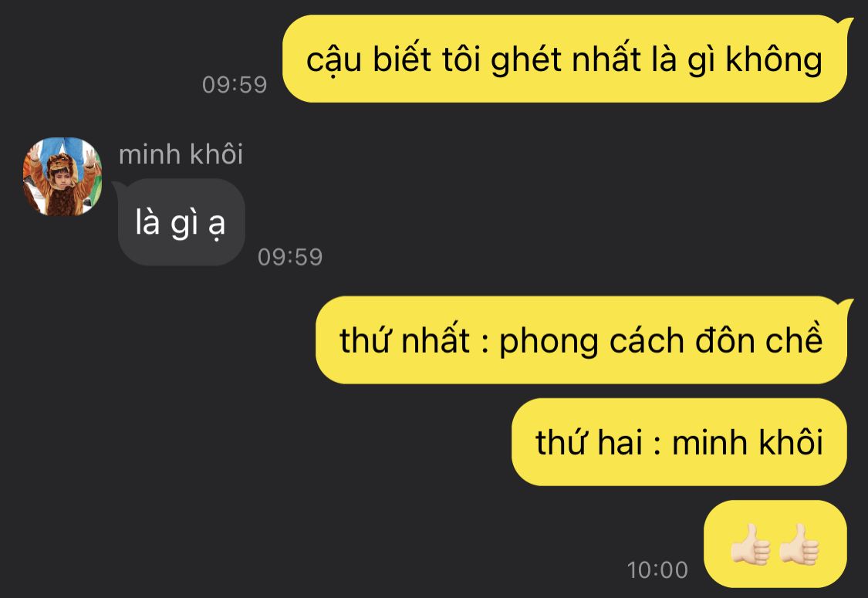Click the words 'là gì' inside the gray bubble

click(x=167, y=222)
